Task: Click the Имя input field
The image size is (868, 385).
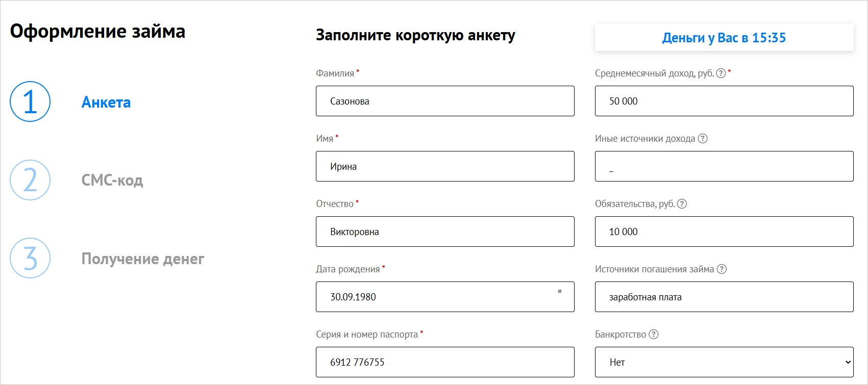Action: (445, 166)
